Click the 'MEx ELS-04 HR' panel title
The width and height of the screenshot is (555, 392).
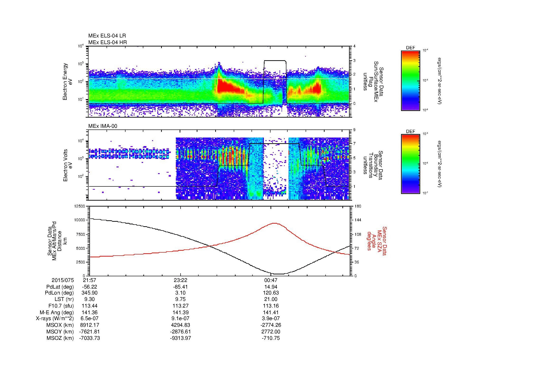click(x=107, y=42)
